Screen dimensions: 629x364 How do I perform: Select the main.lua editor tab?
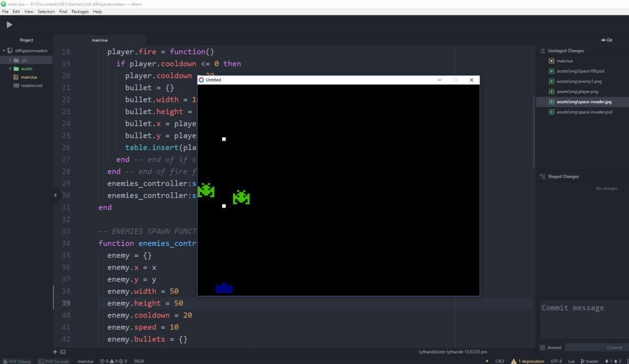(99, 40)
